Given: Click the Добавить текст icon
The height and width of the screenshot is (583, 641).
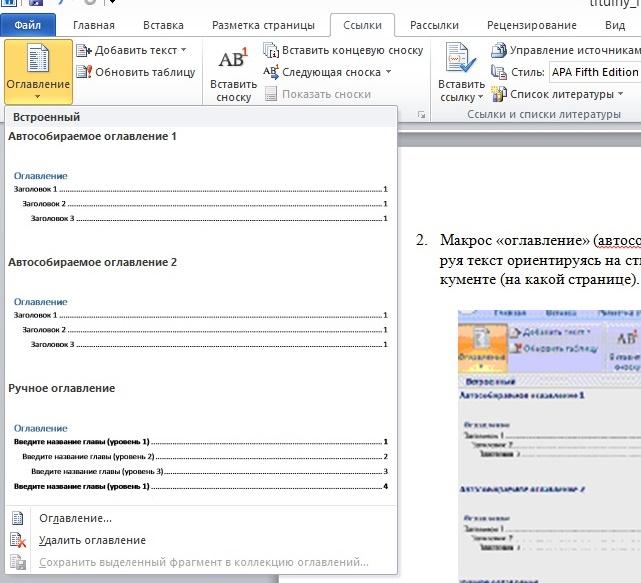Looking at the screenshot, I should [84, 51].
